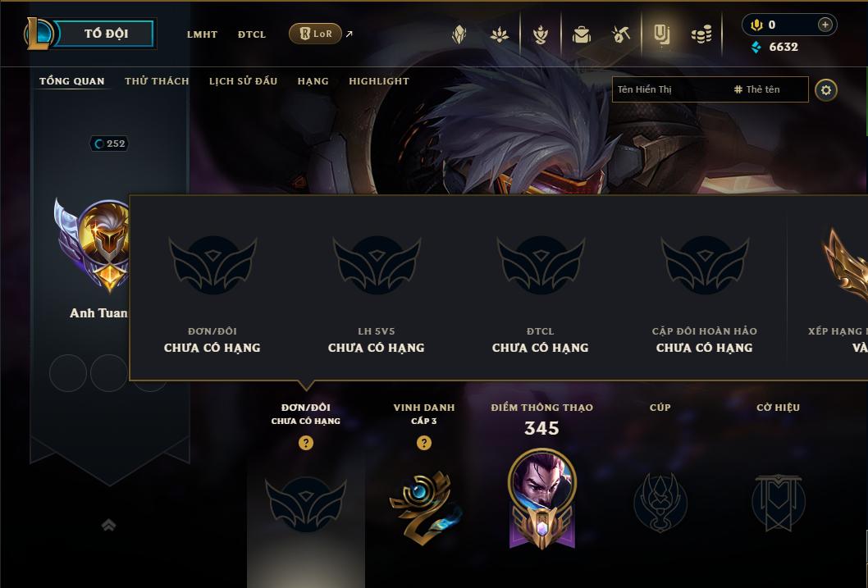Click the crystal icon in top navigation
Screen dimensions: 868x588
[x=459, y=34]
